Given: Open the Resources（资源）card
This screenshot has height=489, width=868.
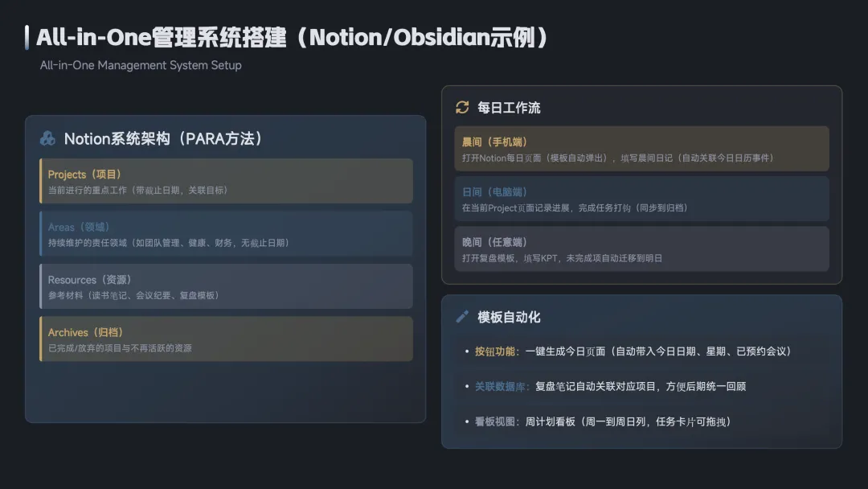Looking at the screenshot, I should pyautogui.click(x=226, y=286).
